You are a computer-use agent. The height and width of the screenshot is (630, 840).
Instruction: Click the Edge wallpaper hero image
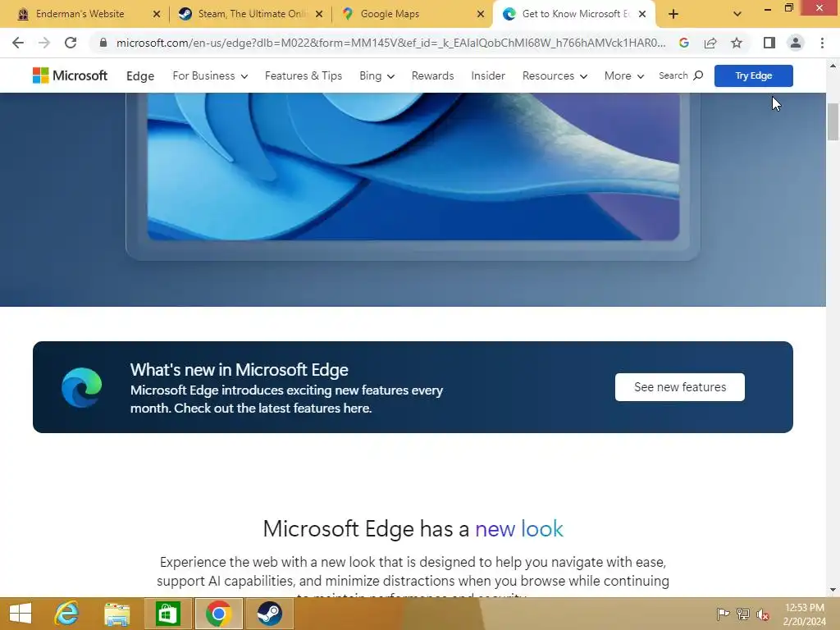click(x=413, y=166)
